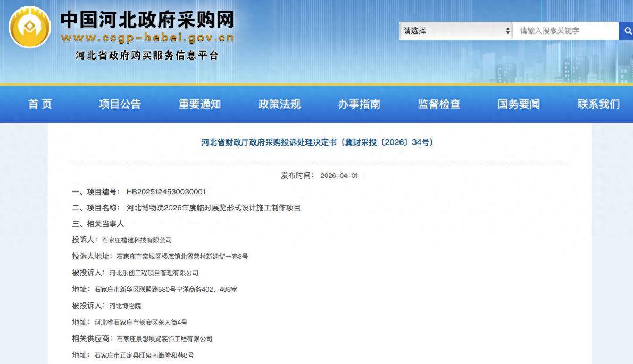Focus the 请输入搜索关键字 search field
Screen dimensions: 633x364
pyautogui.click(x=565, y=31)
